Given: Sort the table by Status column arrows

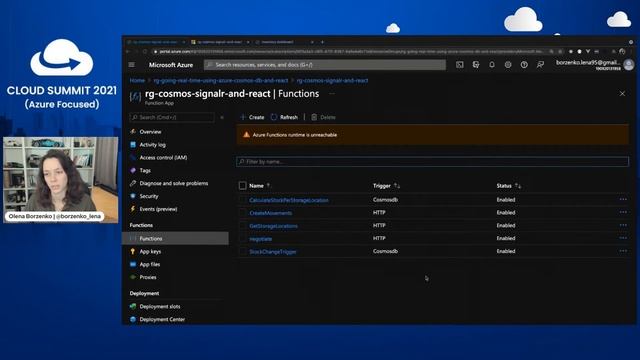Looking at the screenshot, I should (x=518, y=186).
